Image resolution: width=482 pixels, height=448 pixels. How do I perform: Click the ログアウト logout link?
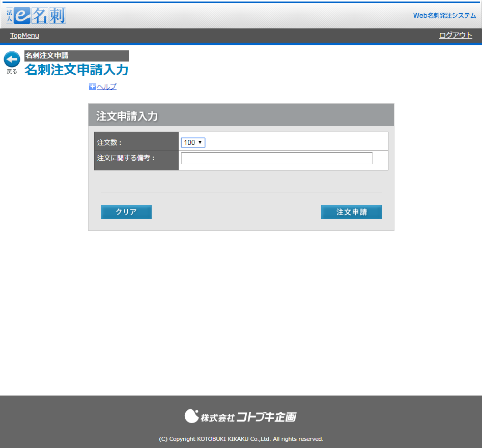click(x=456, y=35)
